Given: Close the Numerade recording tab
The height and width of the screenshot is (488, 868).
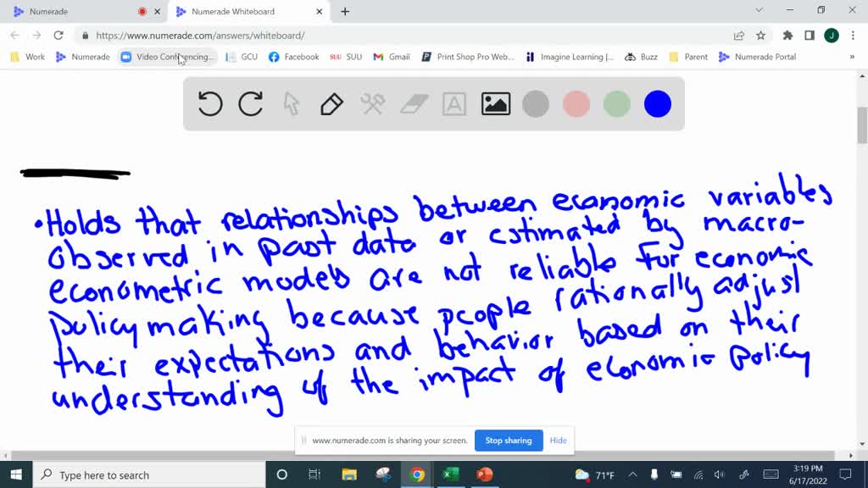Looking at the screenshot, I should [x=157, y=12].
